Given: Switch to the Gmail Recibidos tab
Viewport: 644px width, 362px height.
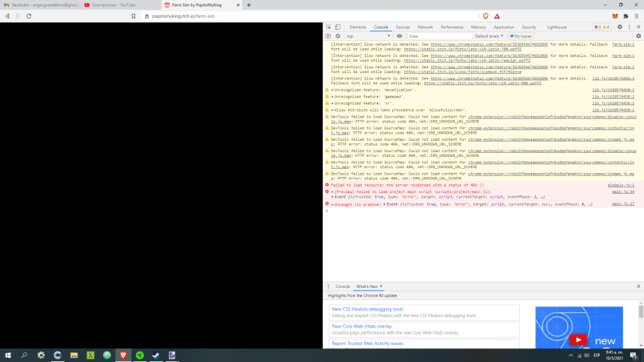Looking at the screenshot, I should point(41,5).
